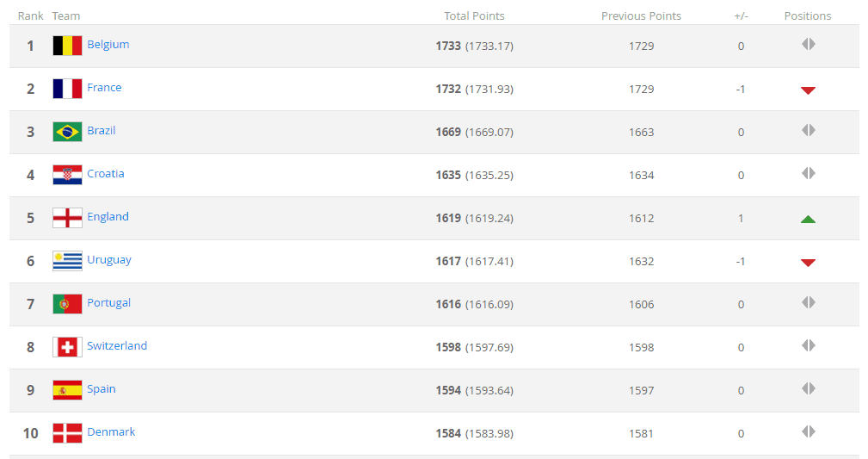Click the Belgium flag icon
Screen dimensions: 868x459
pyautogui.click(x=68, y=46)
